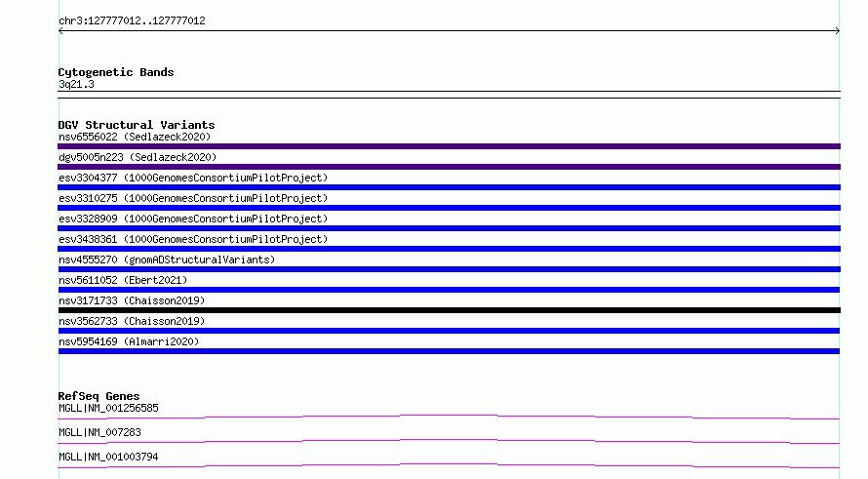
Task: Click the blue nsv4555270 variant bar
Action: 449,269
